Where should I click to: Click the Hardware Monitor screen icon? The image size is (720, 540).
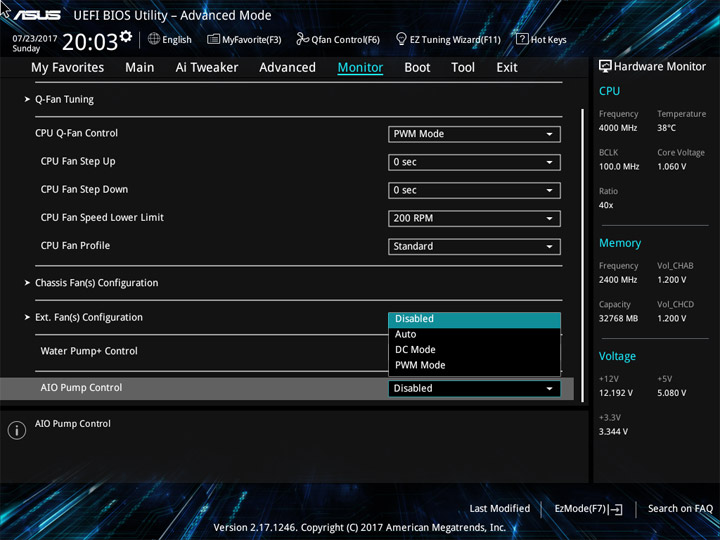click(x=605, y=67)
